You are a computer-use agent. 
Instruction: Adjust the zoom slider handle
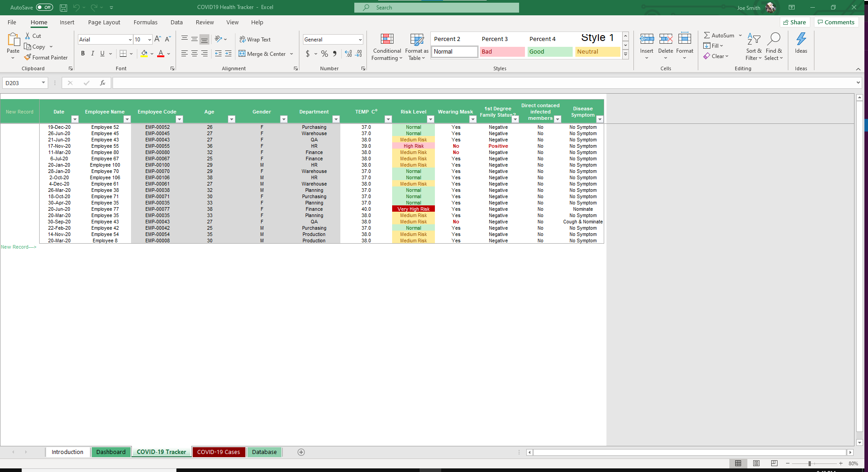(809, 463)
